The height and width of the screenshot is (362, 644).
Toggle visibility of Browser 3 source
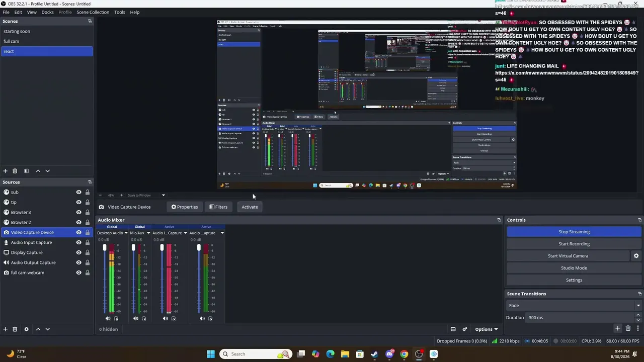pos(78,212)
